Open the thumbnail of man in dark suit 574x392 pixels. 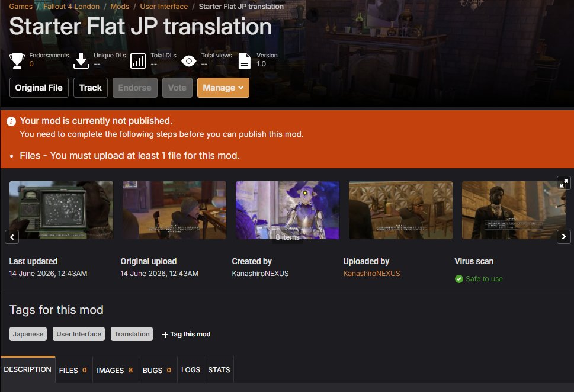tap(514, 210)
